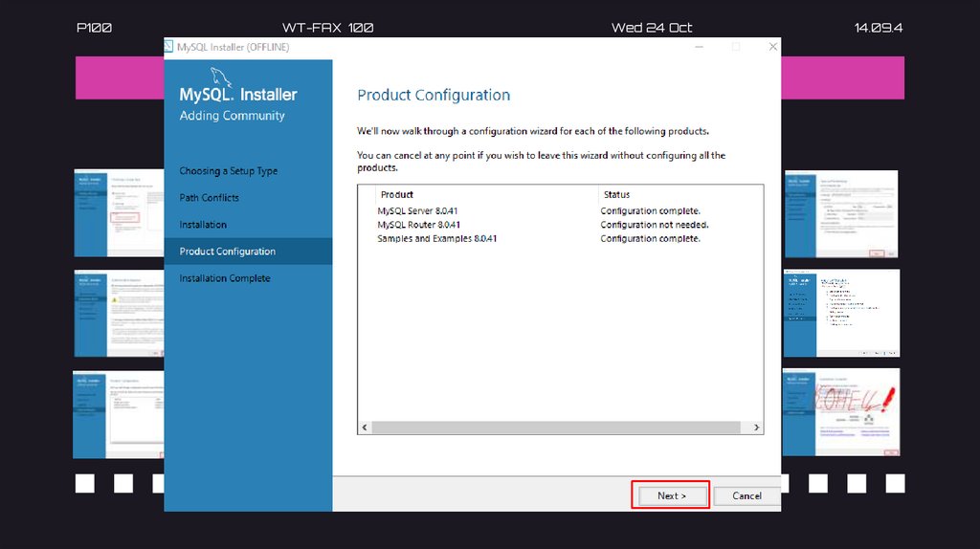The image size is (980, 549).
Task: Open the top-right installer thumbnail
Action: pyautogui.click(x=840, y=213)
